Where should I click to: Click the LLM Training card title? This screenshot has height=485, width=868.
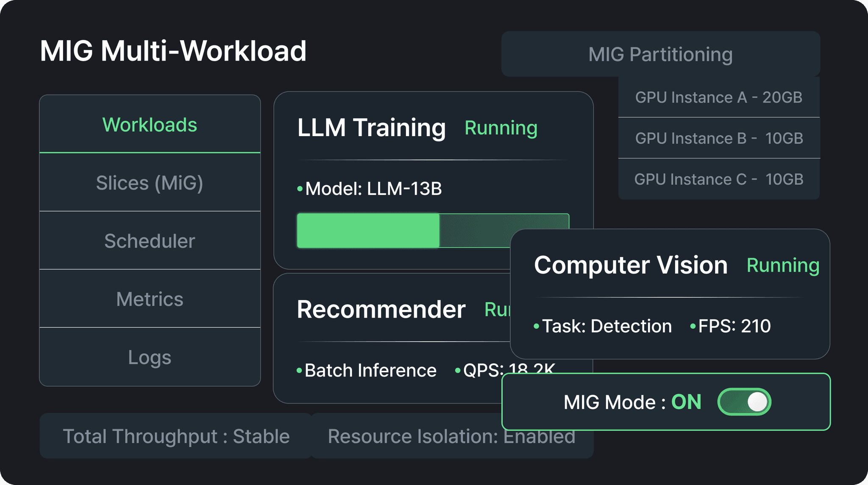(x=371, y=128)
